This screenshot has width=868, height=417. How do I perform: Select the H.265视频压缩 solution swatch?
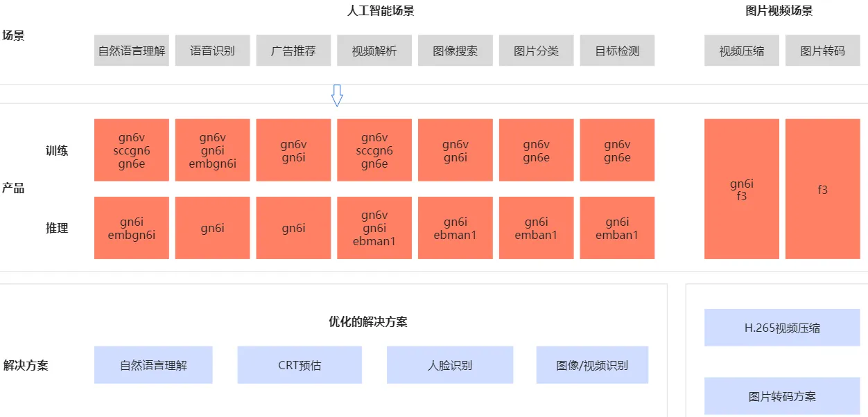pos(782,328)
